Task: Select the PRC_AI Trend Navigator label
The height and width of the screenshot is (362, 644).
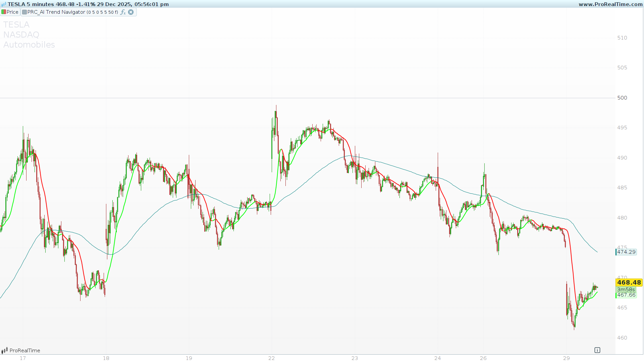Action: [56, 12]
